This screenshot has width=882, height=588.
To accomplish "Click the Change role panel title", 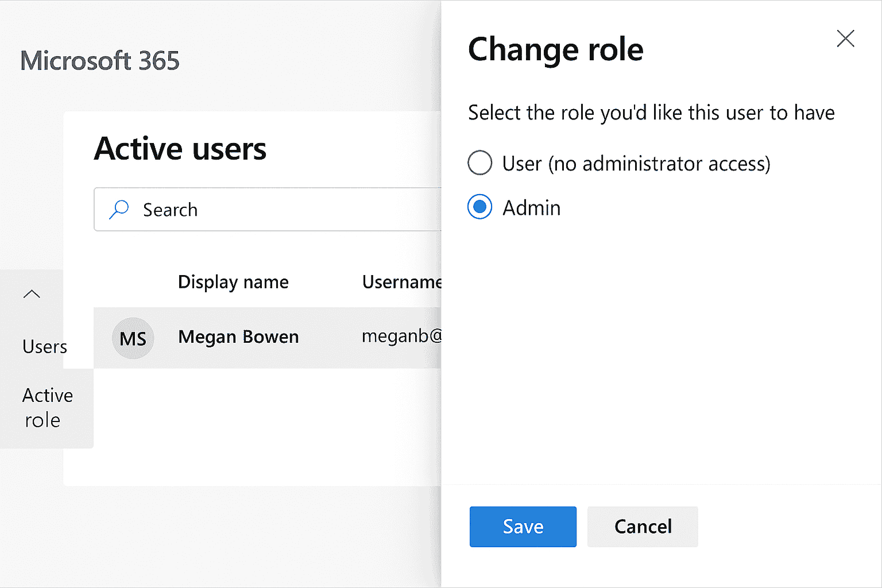I will [555, 49].
